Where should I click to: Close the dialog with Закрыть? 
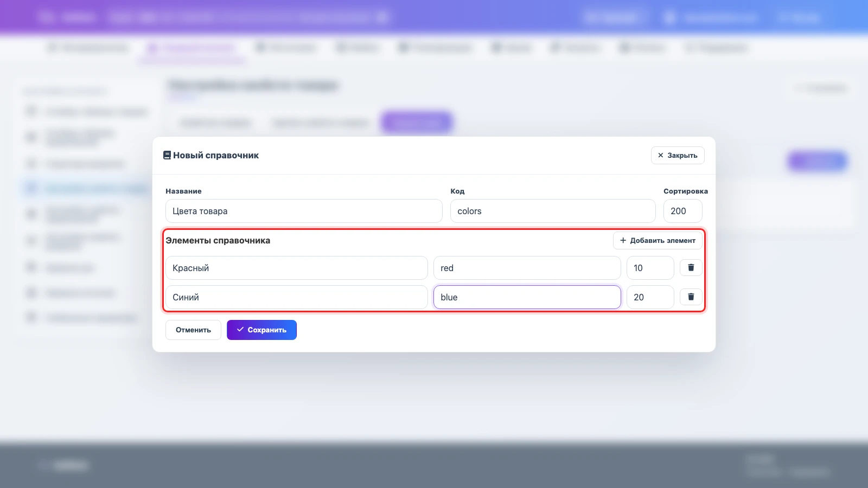tap(678, 155)
